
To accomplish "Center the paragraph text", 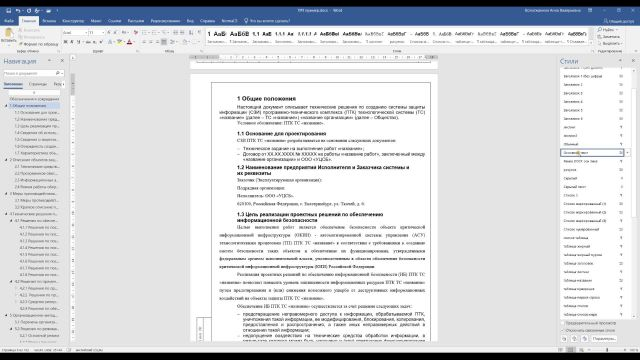I will click(151, 42).
